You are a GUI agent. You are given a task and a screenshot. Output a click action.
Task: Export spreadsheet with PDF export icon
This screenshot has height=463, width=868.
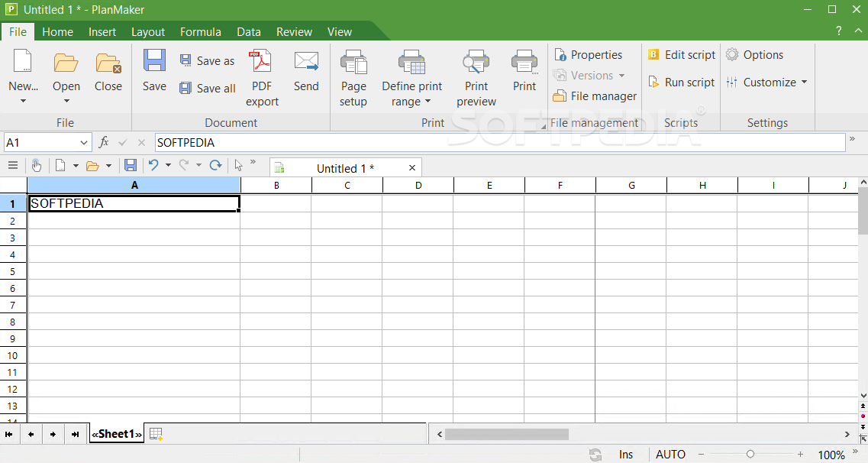point(260,61)
